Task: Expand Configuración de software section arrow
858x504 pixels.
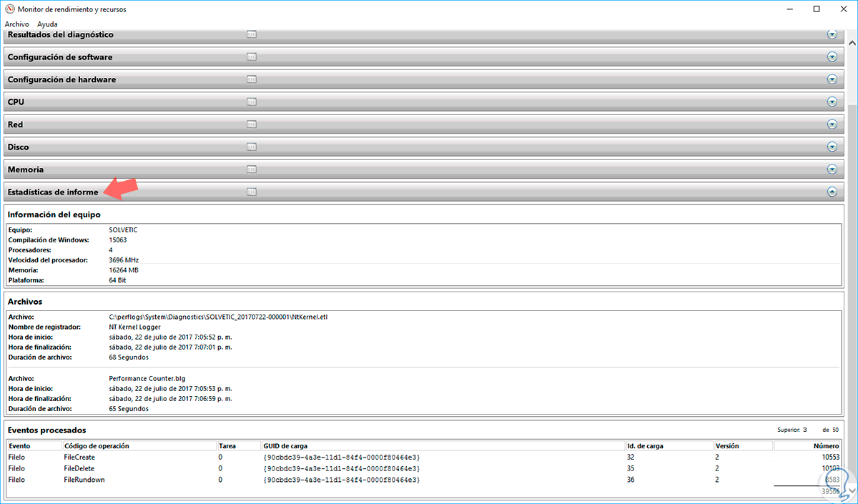Action: 832,56
